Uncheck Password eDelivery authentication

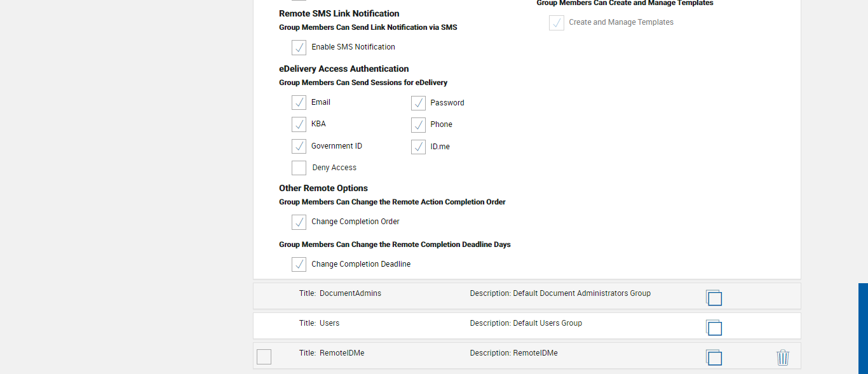(418, 103)
